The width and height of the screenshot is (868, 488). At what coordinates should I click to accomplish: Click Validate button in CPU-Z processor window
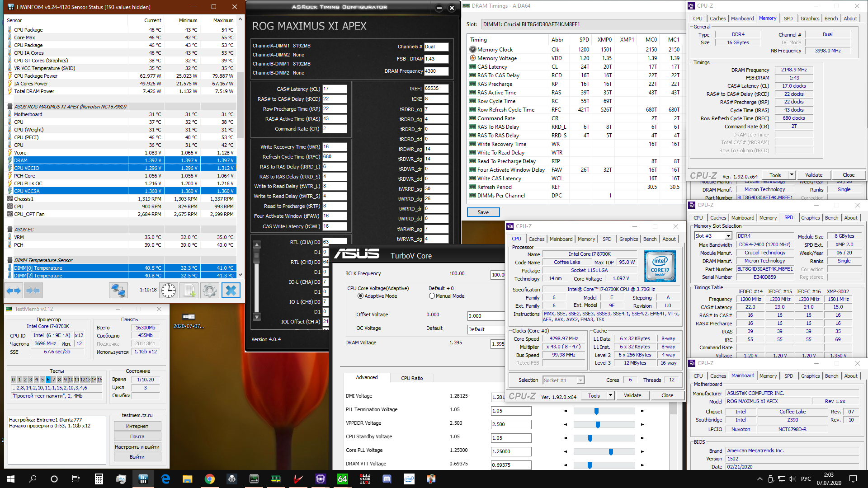632,395
